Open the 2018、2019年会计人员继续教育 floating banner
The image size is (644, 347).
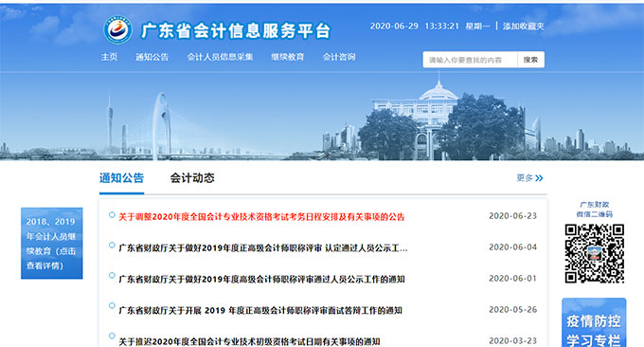pyautogui.click(x=52, y=243)
